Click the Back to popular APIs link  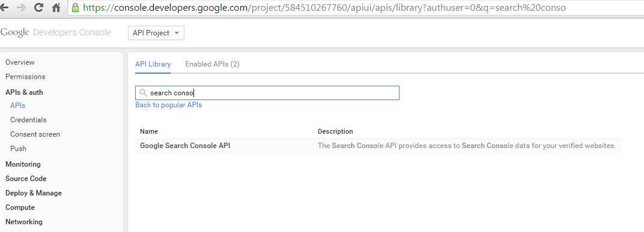(168, 105)
